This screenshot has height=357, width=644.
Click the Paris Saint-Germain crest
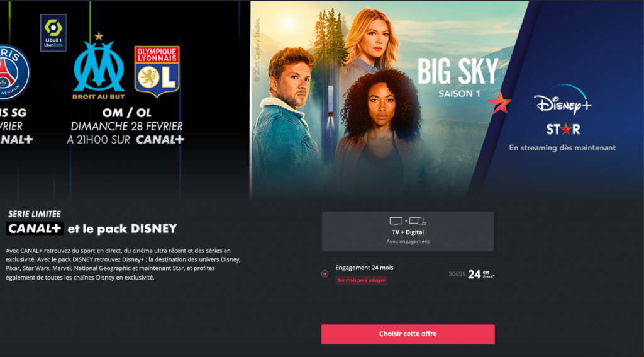(x=14, y=72)
